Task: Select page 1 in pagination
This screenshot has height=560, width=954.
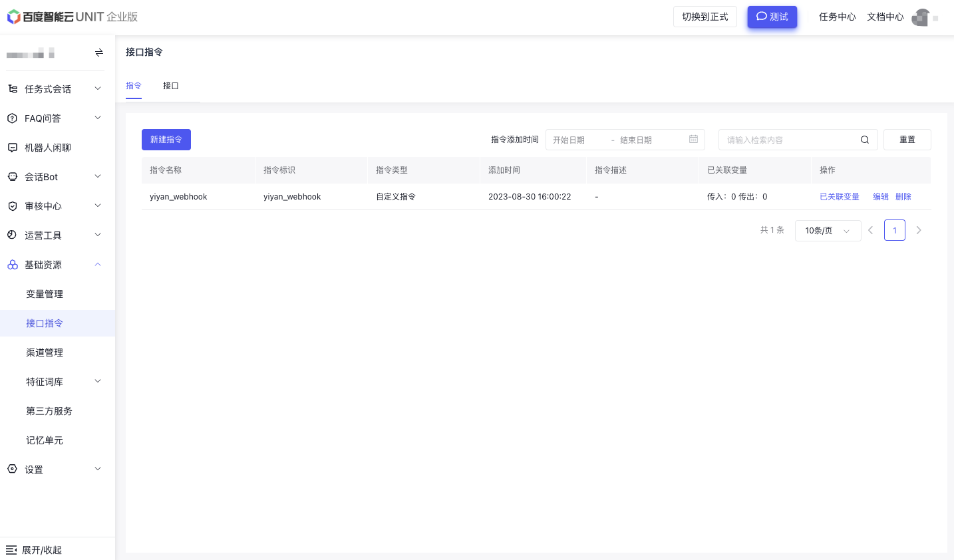Action: pyautogui.click(x=895, y=230)
